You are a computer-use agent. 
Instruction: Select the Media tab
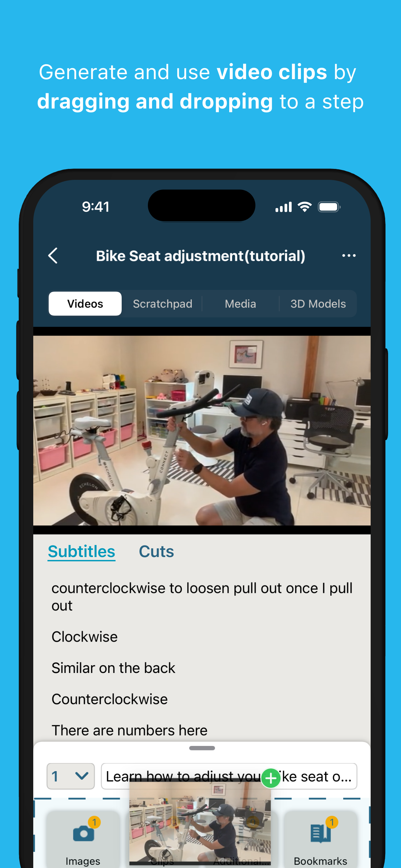click(240, 304)
